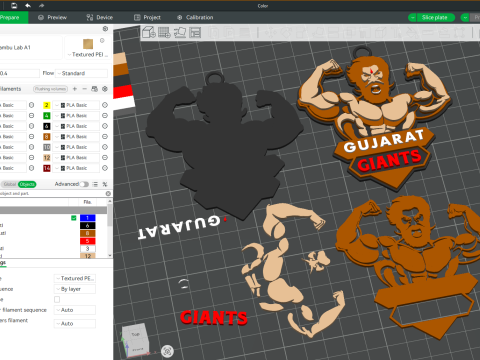Click edit icon right of filament 4 dropdown

pos(105,116)
